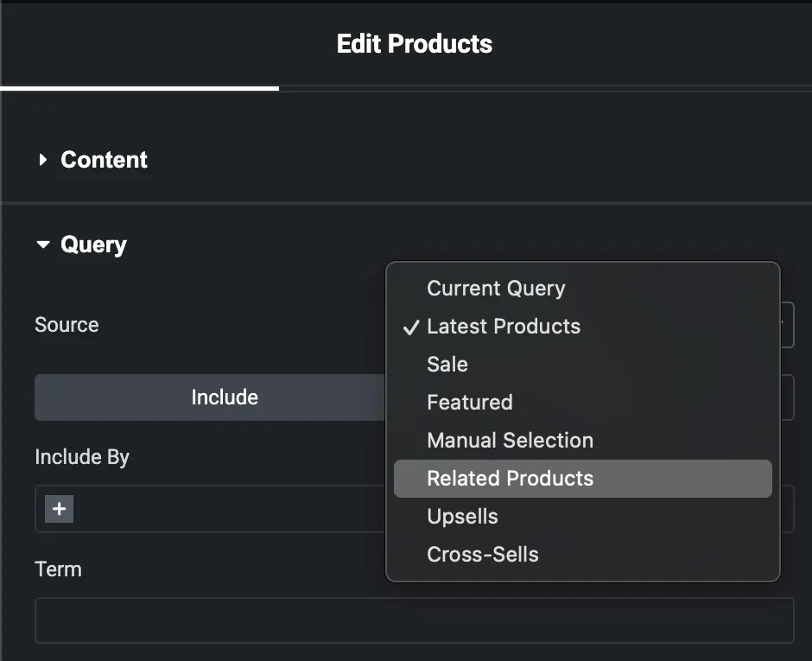The height and width of the screenshot is (661, 812).
Task: Click the Query disclosure triangle
Action: tap(44, 245)
